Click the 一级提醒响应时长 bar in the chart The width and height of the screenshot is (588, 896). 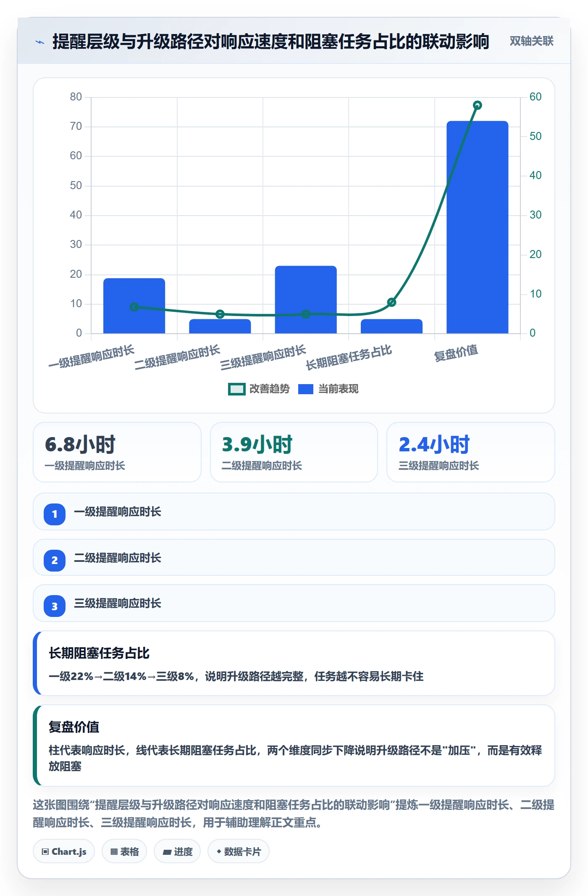[134, 306]
